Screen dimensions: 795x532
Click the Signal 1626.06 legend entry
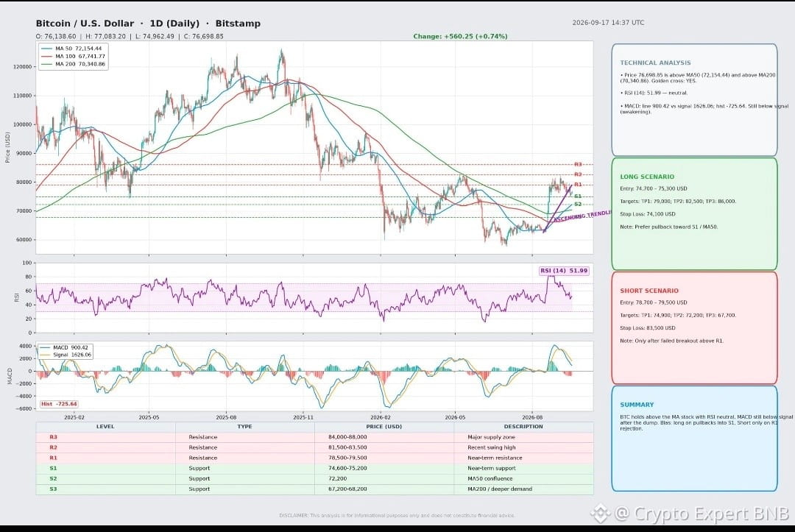[66, 355]
